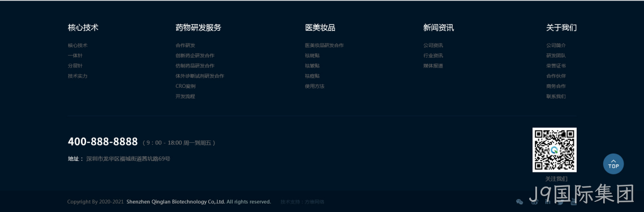Viewport: 644px width, 212px height.
Task: Open 体外诊断试剂研发合作 link
Action: 200,76
